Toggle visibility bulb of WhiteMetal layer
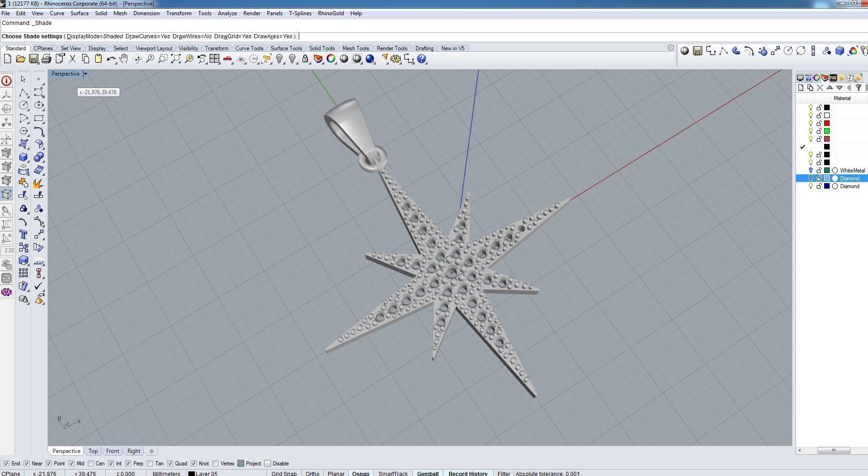Screen dimensions: 868x476 [x=810, y=171]
